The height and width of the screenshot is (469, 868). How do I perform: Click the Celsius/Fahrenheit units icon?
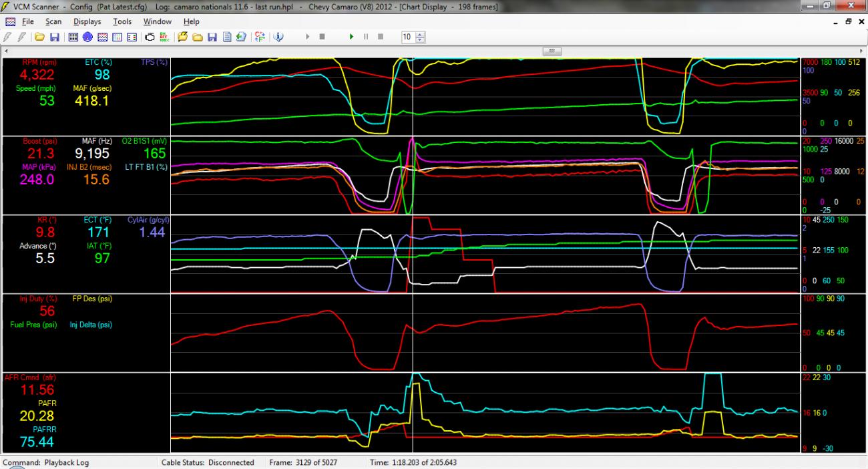pyautogui.click(x=259, y=37)
